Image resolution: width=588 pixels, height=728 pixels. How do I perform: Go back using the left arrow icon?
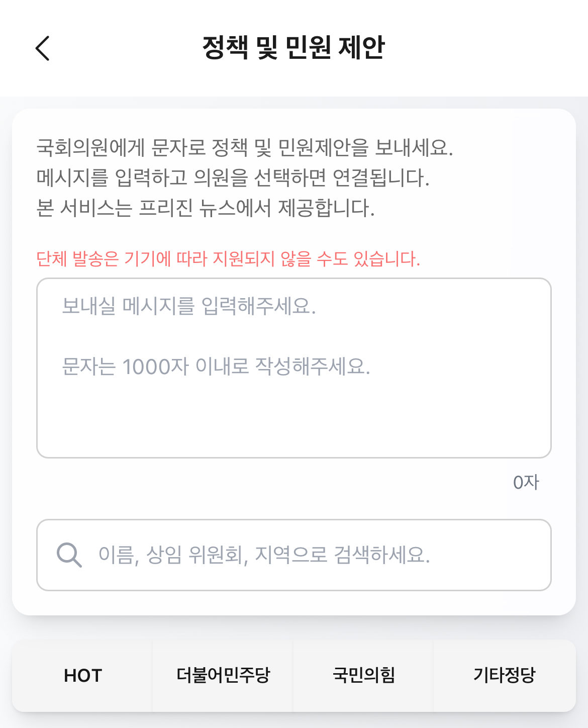[43, 48]
